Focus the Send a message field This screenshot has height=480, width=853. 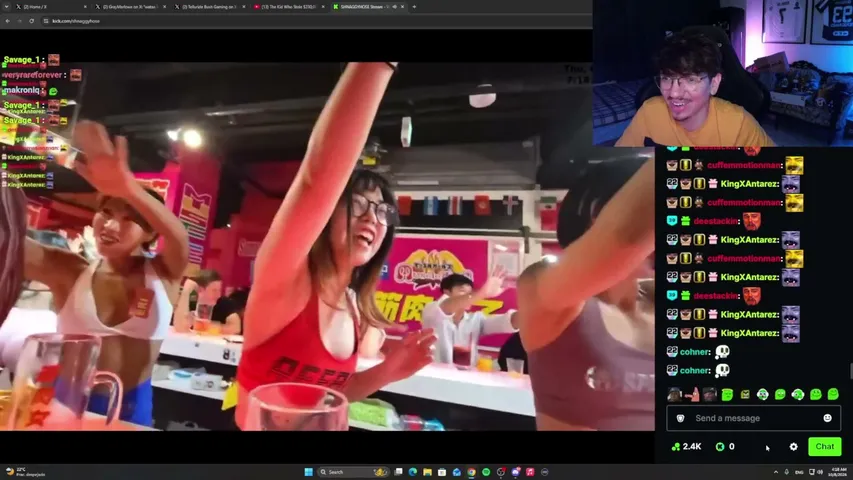click(753, 418)
